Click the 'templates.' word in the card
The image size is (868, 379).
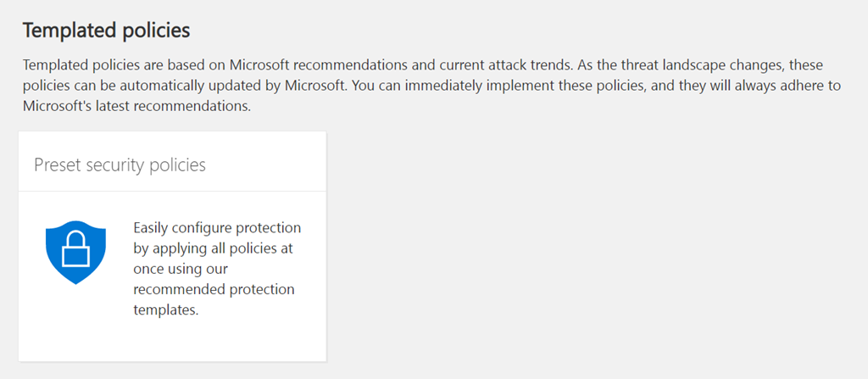pyautogui.click(x=165, y=309)
